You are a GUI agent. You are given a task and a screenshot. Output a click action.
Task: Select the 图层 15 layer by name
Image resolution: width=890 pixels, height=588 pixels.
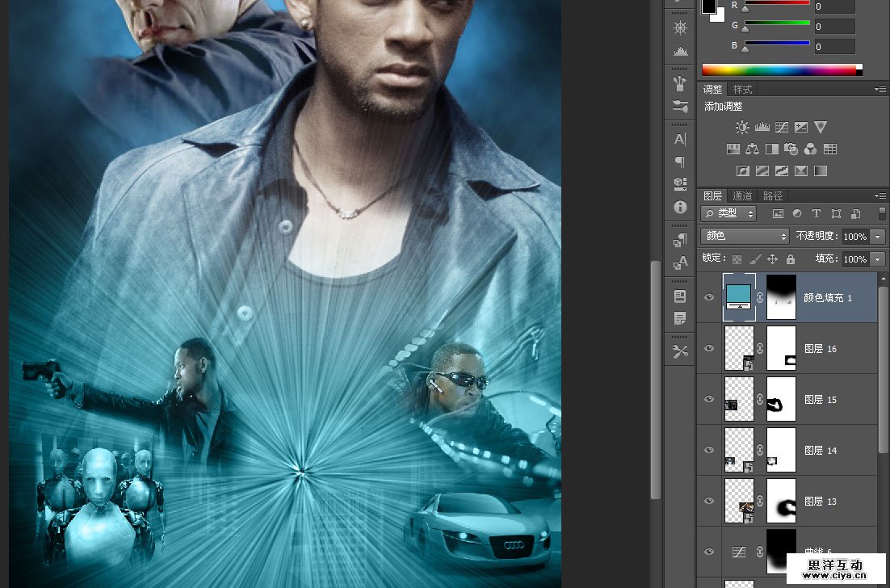(x=821, y=400)
